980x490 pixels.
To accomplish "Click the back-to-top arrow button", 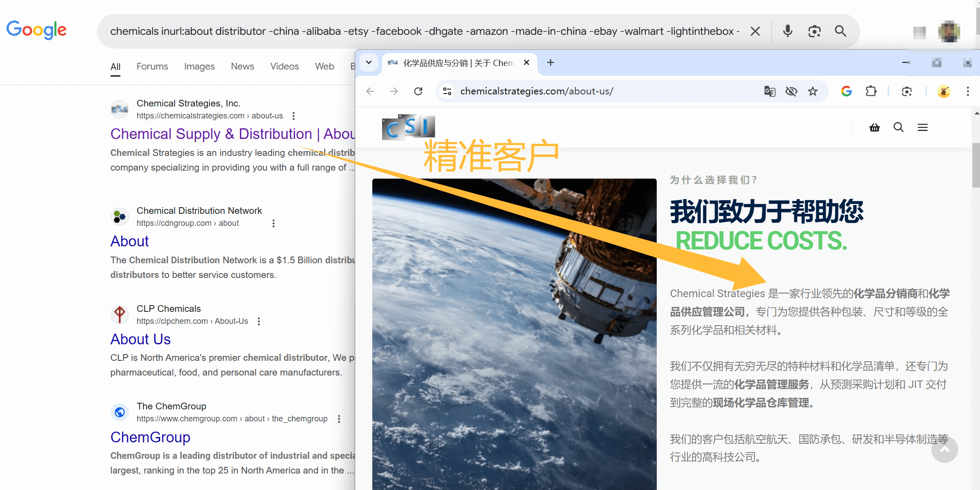I will click(944, 449).
